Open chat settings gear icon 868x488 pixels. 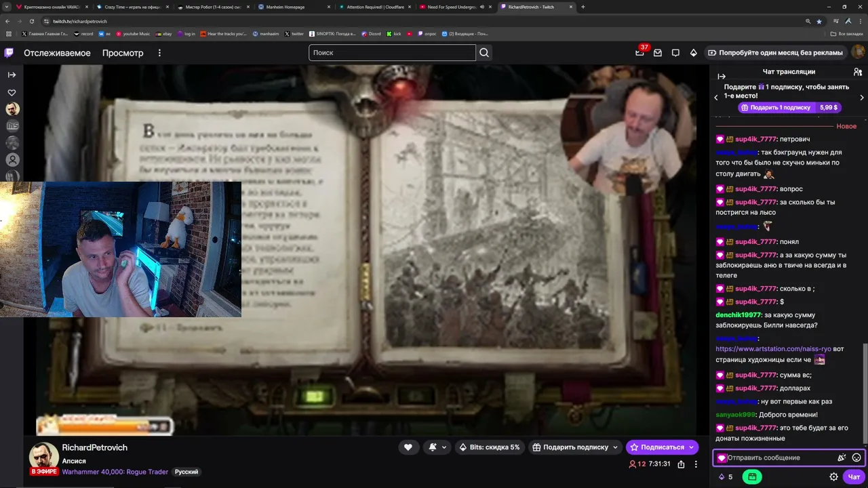pyautogui.click(x=834, y=477)
